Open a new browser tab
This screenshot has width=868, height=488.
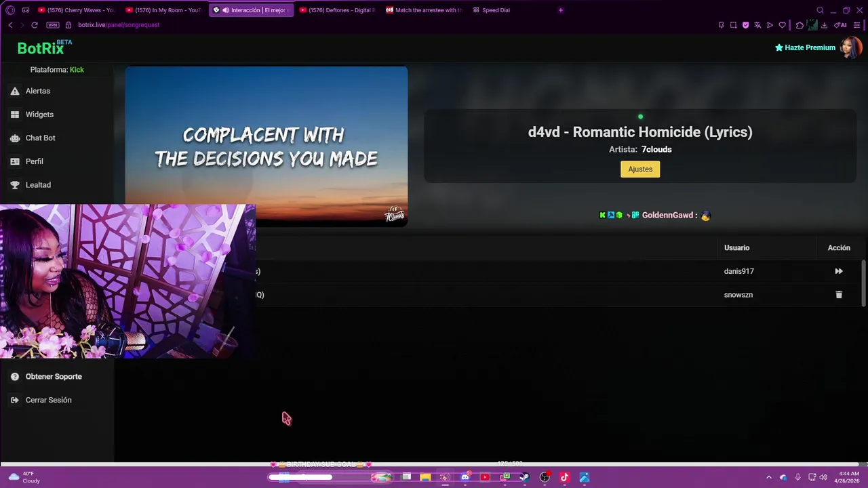[x=560, y=10]
